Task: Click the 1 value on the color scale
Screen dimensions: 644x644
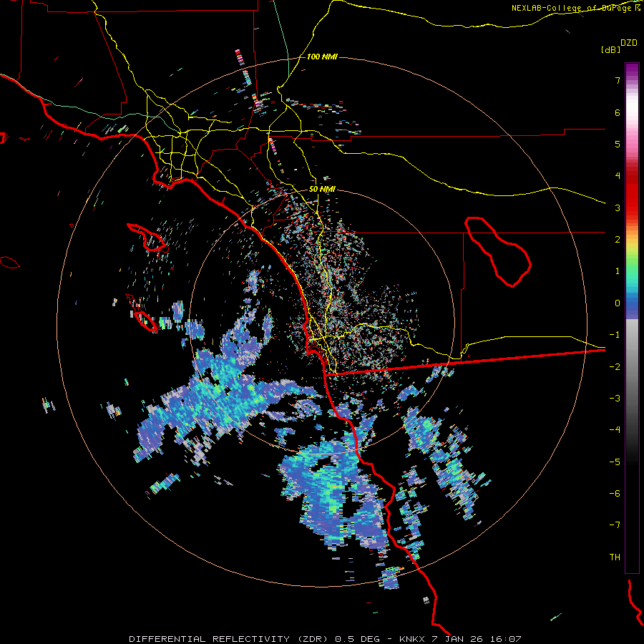Action: [x=618, y=271]
